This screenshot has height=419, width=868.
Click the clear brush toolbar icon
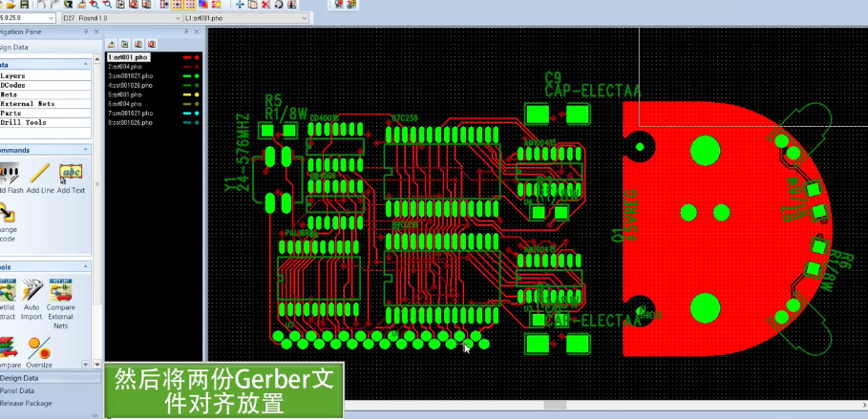click(81, 4)
